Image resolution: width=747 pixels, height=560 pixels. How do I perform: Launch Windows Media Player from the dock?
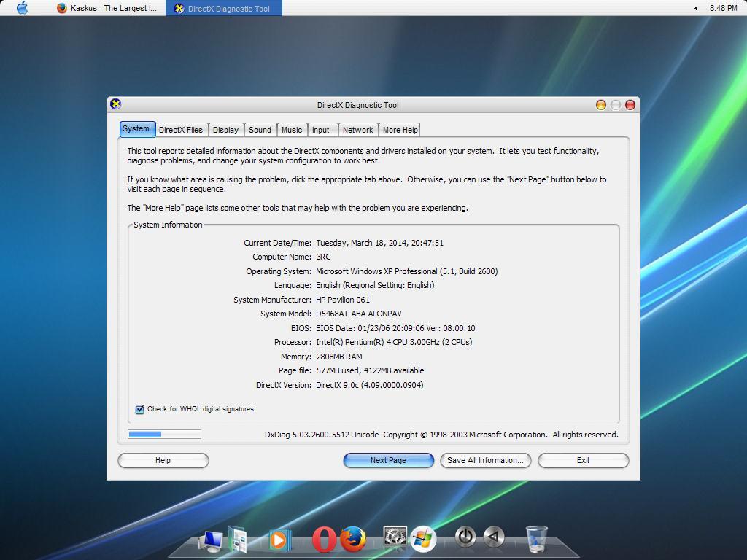coord(279,540)
